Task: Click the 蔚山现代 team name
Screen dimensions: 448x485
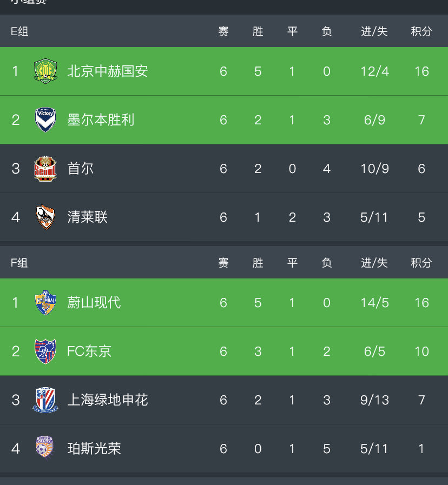Action: pyautogui.click(x=94, y=303)
